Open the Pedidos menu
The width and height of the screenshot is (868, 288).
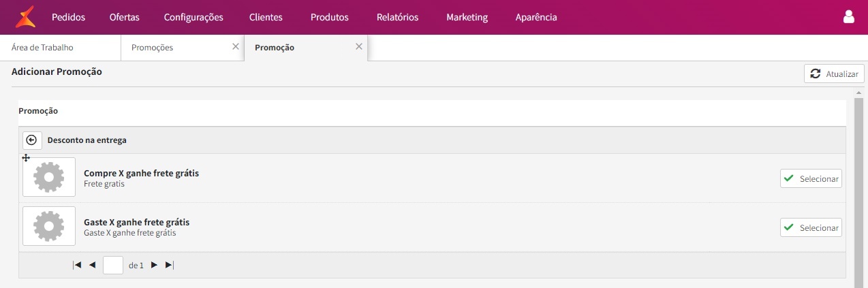(x=68, y=17)
